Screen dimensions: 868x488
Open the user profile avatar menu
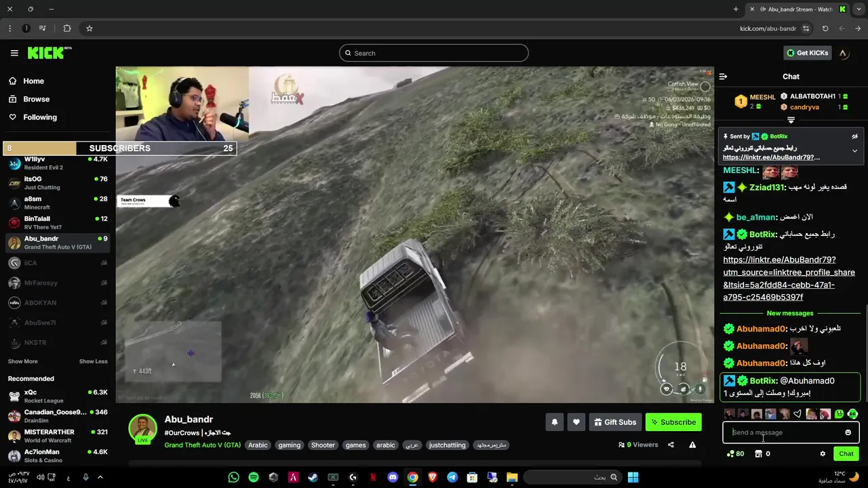[843, 53]
